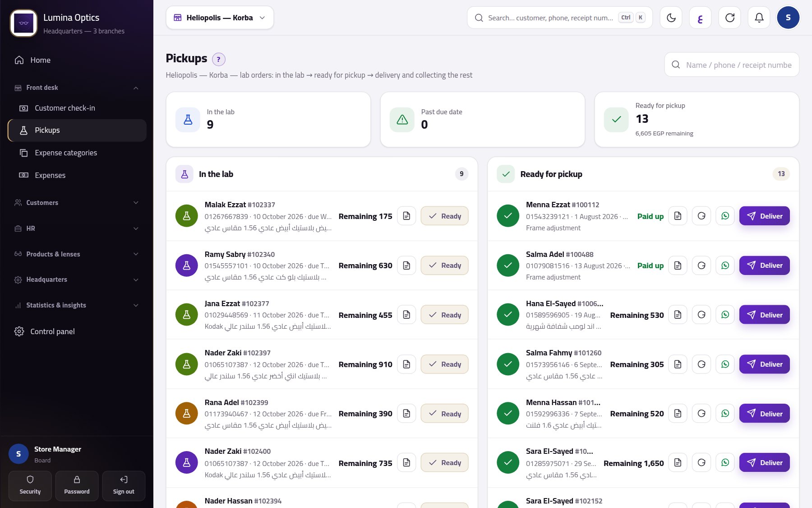Mark Jana Ezzat order as Ready

[444, 315]
